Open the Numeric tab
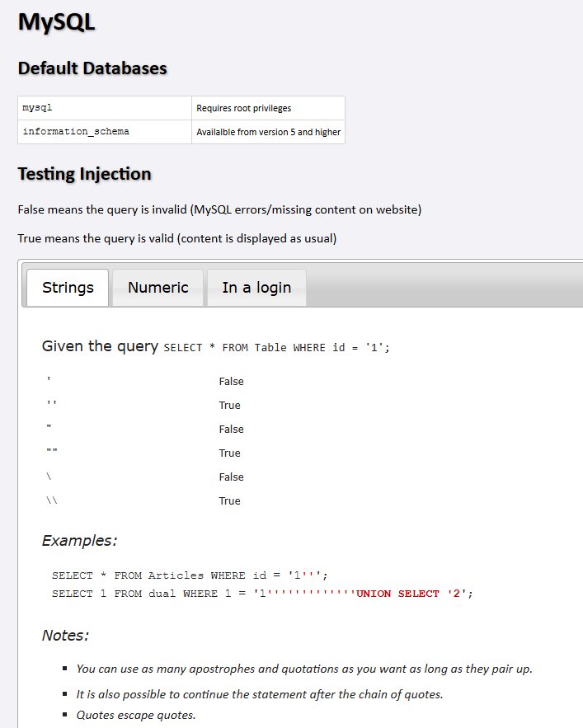Viewport: 583px width, 728px height. tap(158, 288)
